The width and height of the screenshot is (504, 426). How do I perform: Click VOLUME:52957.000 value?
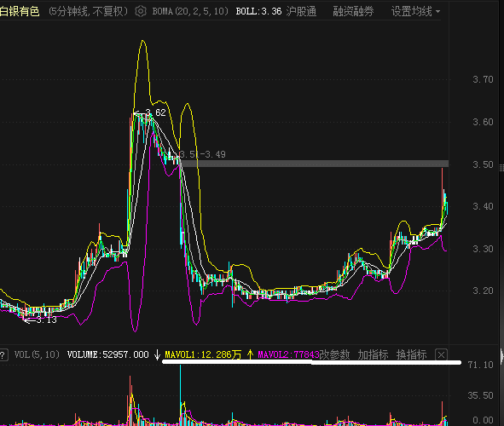point(107,354)
